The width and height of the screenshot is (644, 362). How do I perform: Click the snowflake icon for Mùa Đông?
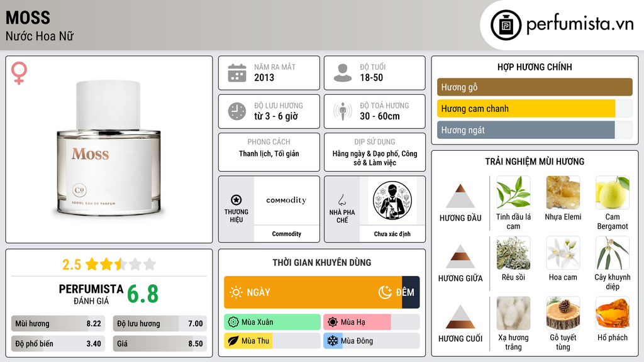tap(333, 341)
